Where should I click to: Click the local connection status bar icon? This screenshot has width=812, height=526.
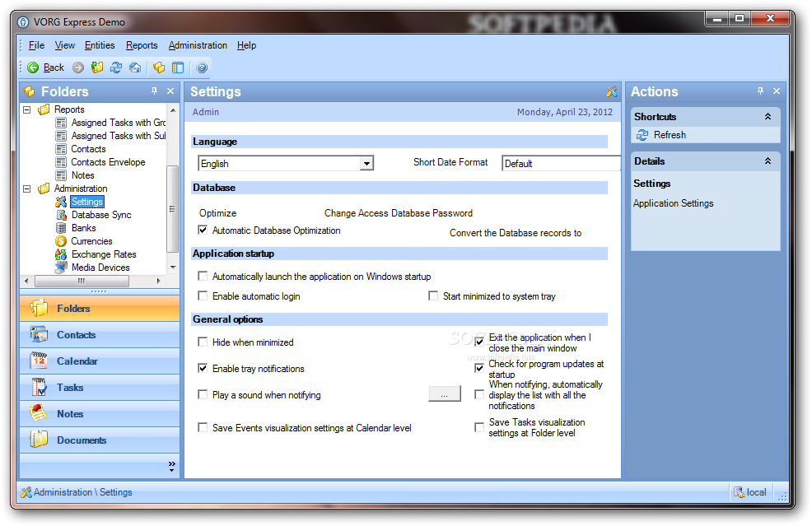point(739,492)
